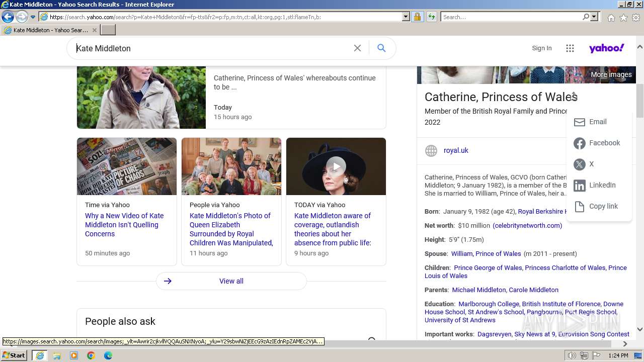Click the security lock icon
The width and height of the screenshot is (644, 362).
pos(417,17)
